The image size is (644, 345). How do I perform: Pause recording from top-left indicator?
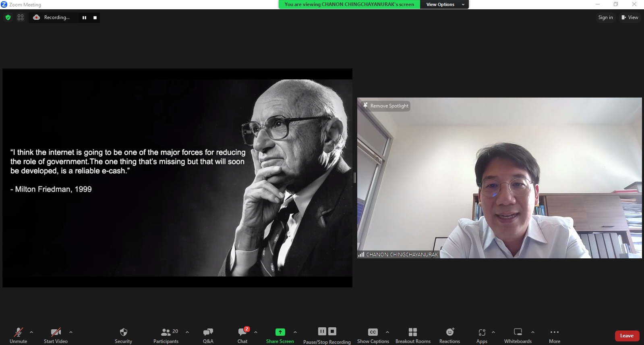click(x=84, y=18)
